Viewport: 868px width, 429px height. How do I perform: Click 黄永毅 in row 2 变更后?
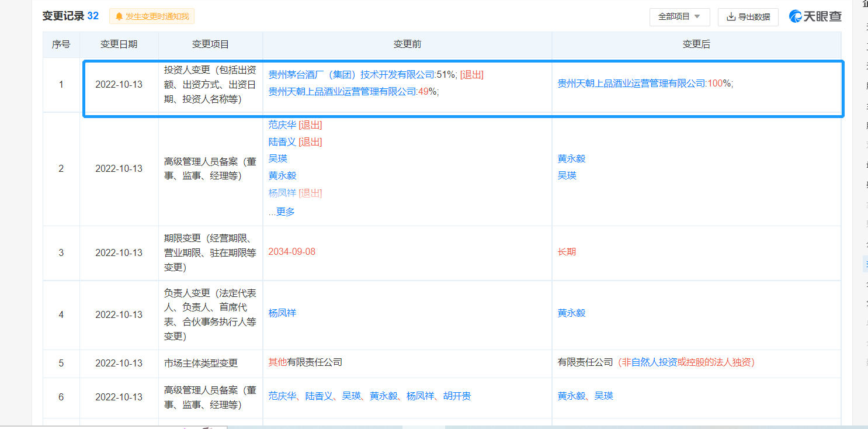coord(571,158)
